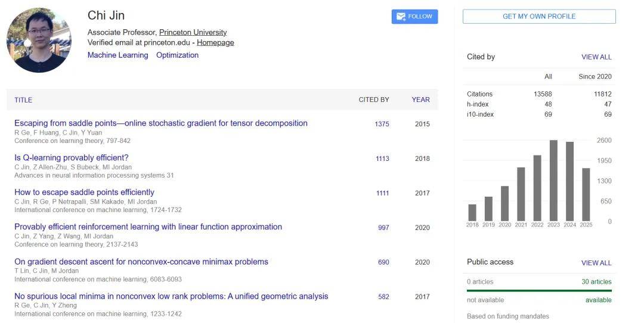
Task: View all in Cited by section
Action: (596, 57)
